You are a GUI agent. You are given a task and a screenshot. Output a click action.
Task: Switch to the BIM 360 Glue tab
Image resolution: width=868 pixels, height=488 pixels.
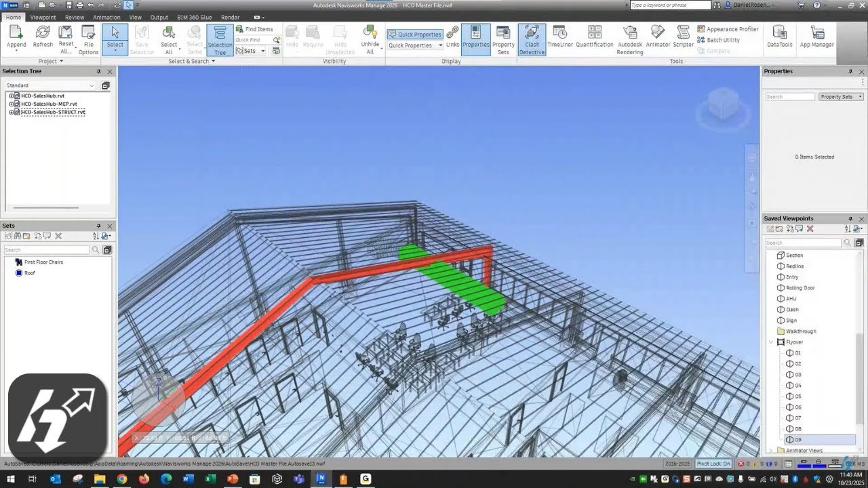(x=196, y=18)
